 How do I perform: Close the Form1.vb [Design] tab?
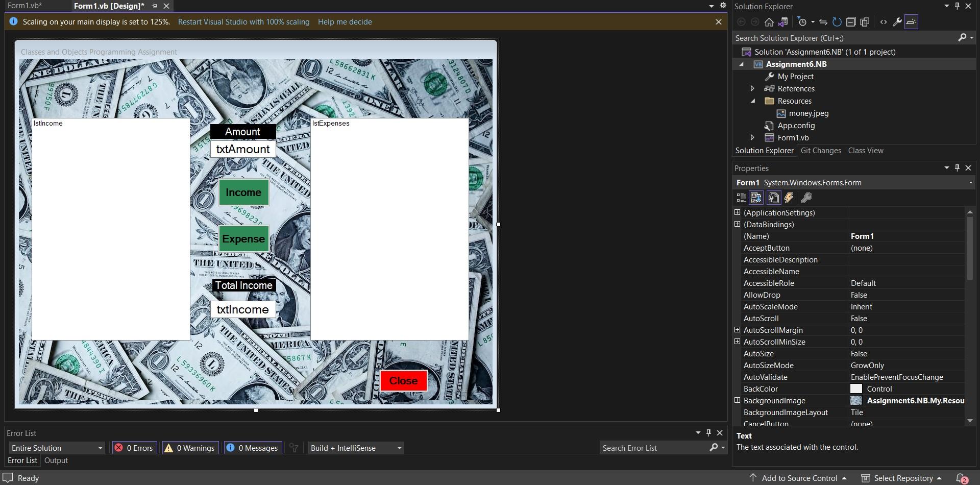point(166,6)
